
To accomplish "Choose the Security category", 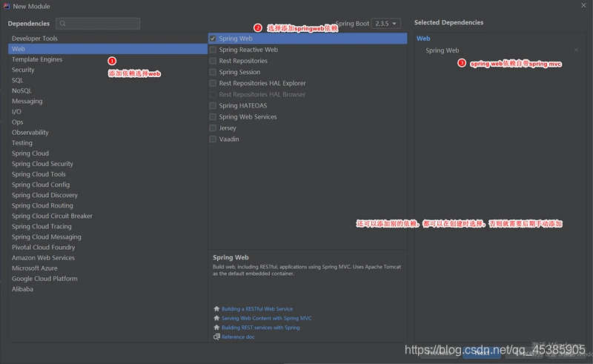I will (x=107, y=70).
